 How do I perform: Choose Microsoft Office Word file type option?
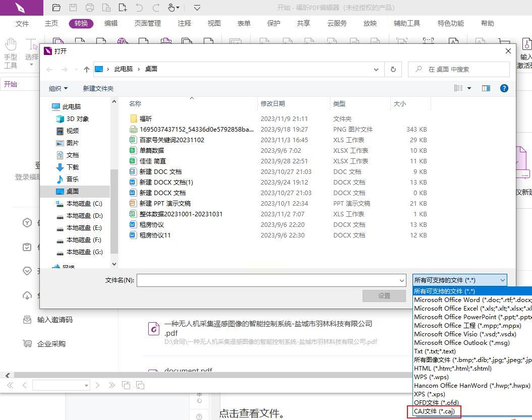(x=472, y=300)
